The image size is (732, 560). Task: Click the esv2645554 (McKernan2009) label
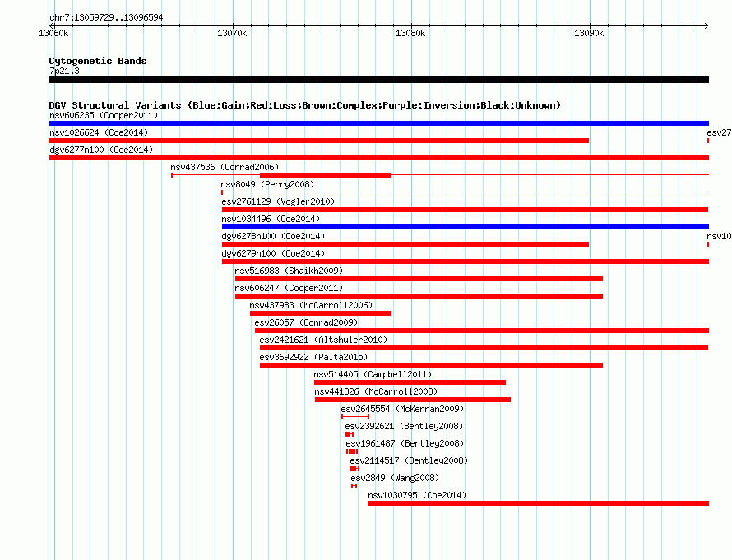402,409
